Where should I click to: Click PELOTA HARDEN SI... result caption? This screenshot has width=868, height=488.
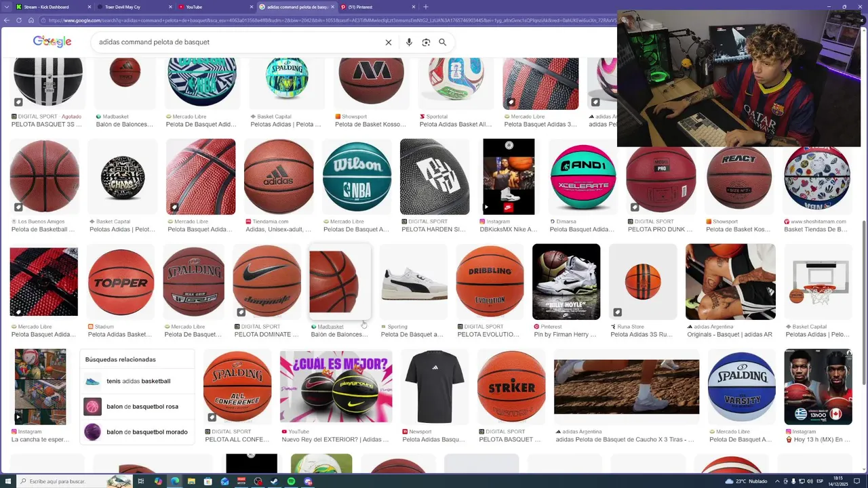pos(433,229)
